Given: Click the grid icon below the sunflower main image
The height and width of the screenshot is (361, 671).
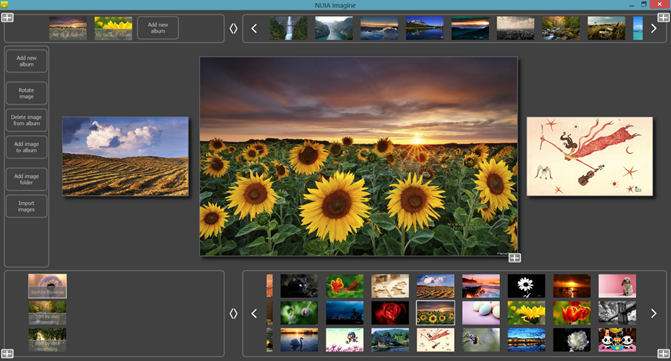Looking at the screenshot, I should [514, 257].
